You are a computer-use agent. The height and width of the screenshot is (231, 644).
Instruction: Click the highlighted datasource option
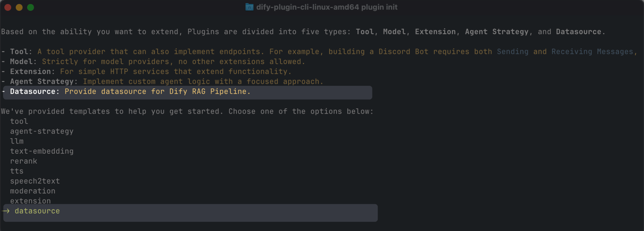click(190, 213)
